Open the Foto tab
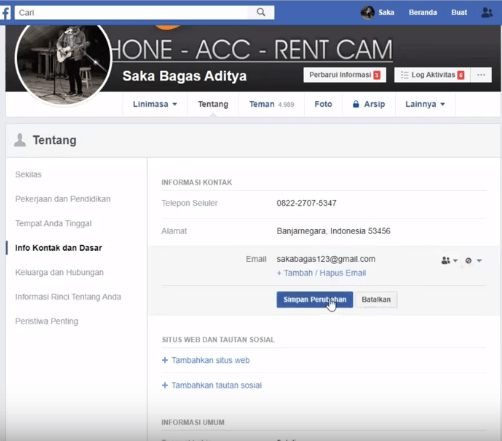The width and height of the screenshot is (502, 441). 323,104
